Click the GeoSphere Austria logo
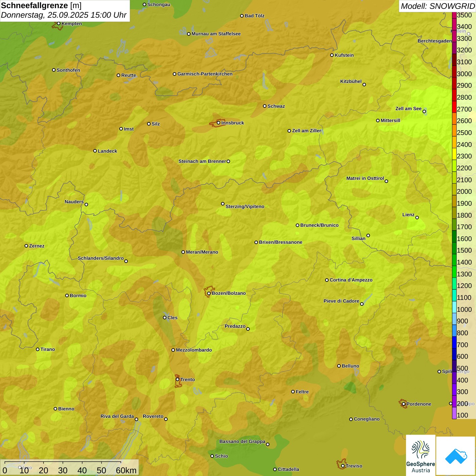 (x=421, y=456)
